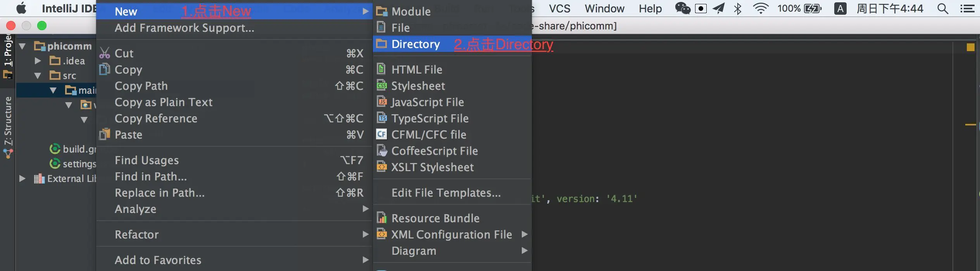Collapse the src folder tree node
Image resolution: width=980 pixels, height=271 pixels.
(38, 75)
